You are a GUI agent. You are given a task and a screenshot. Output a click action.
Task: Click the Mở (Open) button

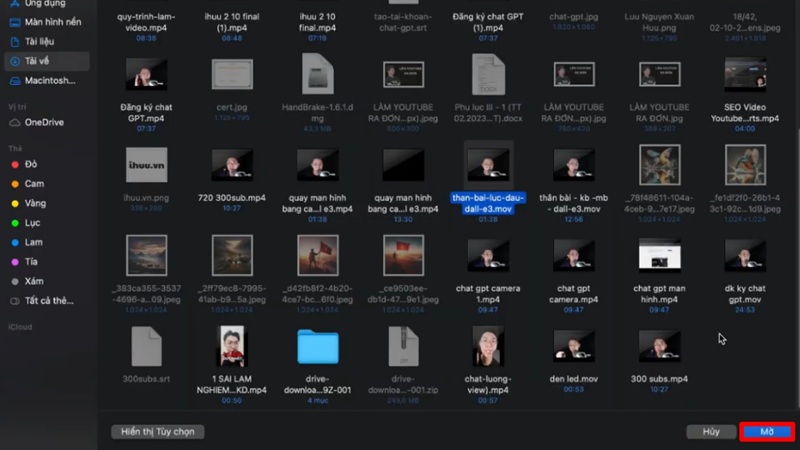[x=767, y=431]
